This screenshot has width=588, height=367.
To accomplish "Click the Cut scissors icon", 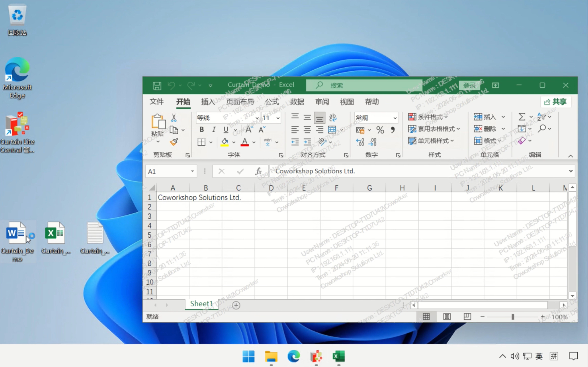I will (174, 118).
